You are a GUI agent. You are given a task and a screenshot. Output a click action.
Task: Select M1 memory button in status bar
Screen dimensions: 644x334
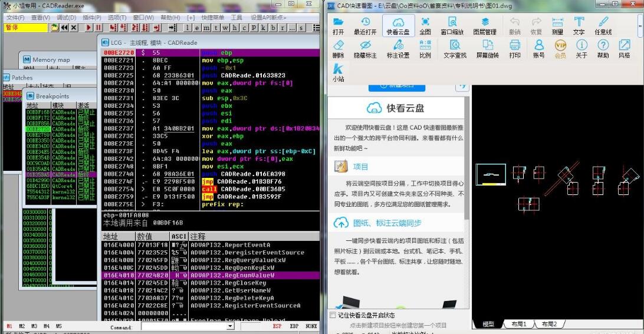(9, 326)
